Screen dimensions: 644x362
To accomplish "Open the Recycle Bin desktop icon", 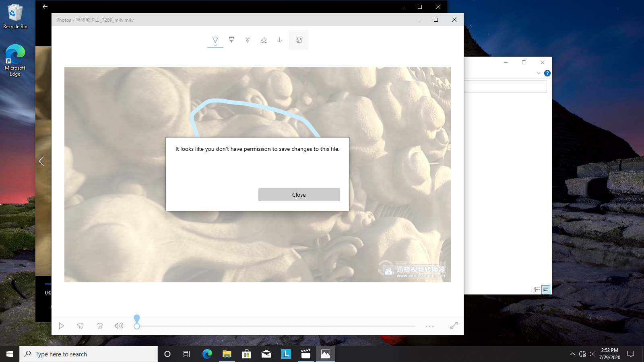I will point(15,16).
